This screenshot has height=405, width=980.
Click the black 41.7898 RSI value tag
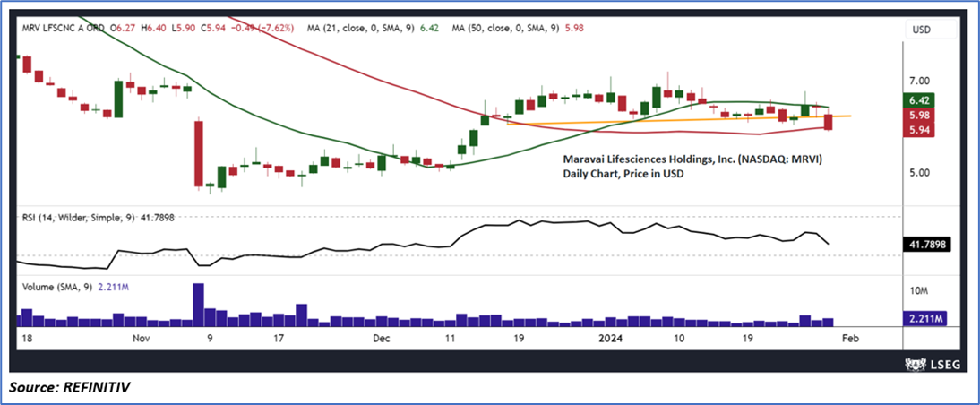coord(927,245)
